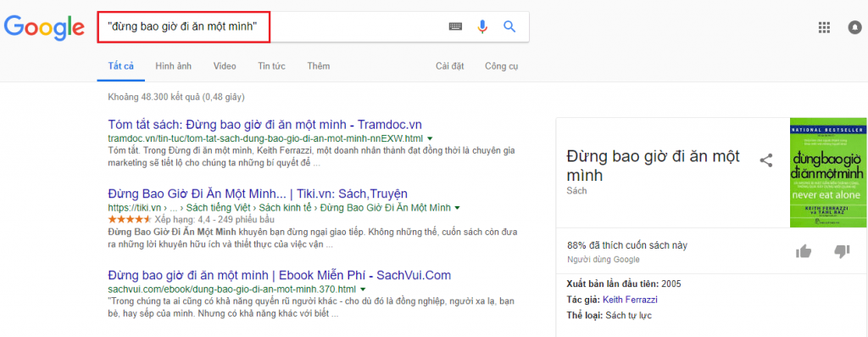Open the on-screen keyboard input tool
Screen dimensions: 868x337
[455, 26]
